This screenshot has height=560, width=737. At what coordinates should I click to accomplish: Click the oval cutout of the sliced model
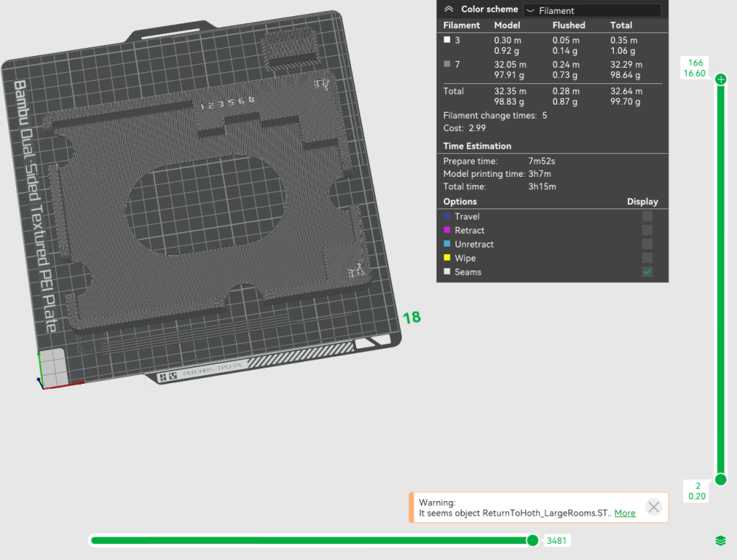click(206, 206)
